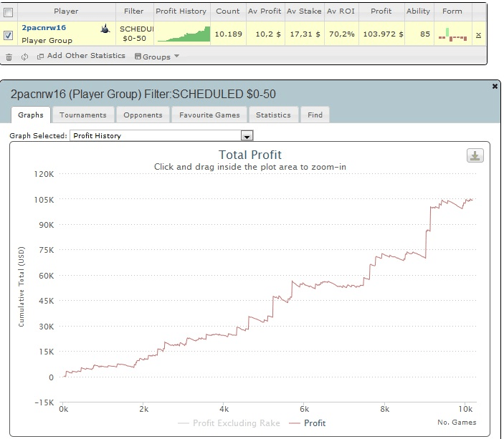Click the Total Profit chart title
The height and width of the screenshot is (439, 504).
(250, 155)
